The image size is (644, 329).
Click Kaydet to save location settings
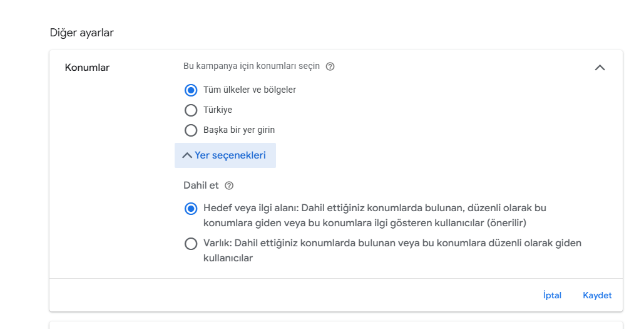coord(597,295)
